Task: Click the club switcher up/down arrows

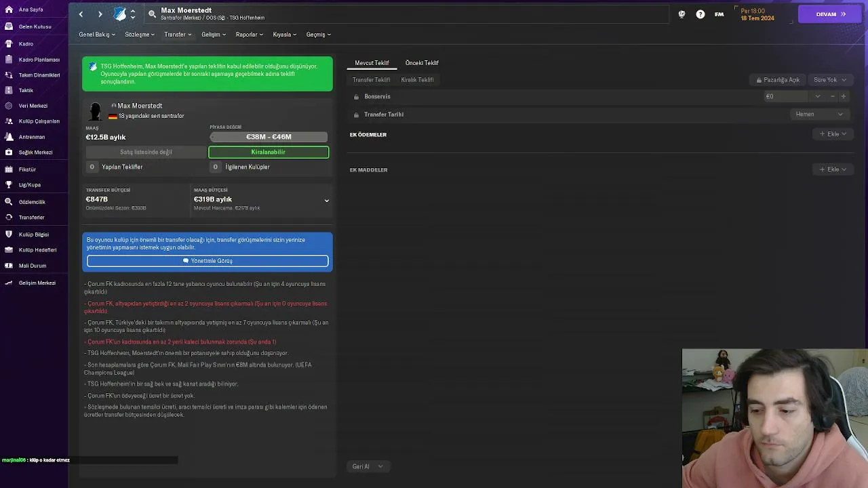Action: [x=132, y=14]
